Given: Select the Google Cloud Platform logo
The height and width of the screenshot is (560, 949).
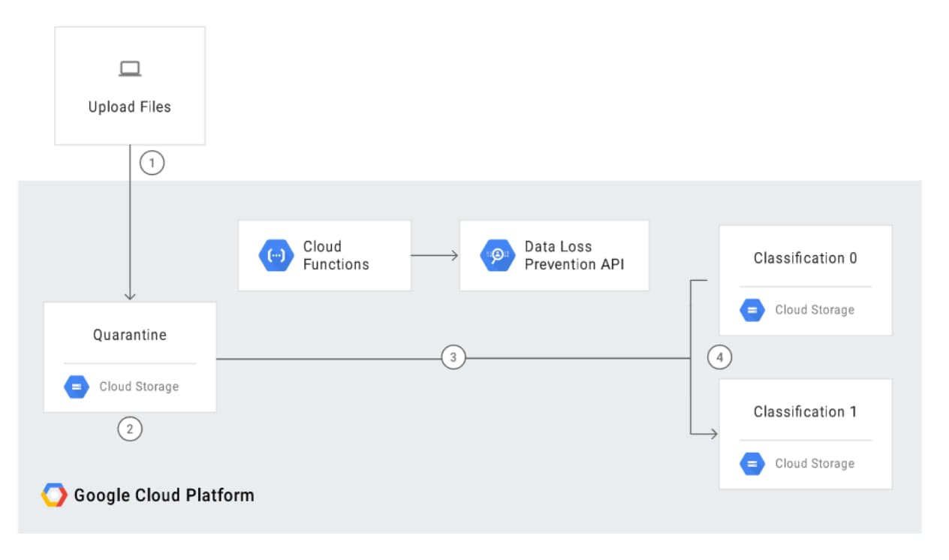Looking at the screenshot, I should (x=55, y=494).
